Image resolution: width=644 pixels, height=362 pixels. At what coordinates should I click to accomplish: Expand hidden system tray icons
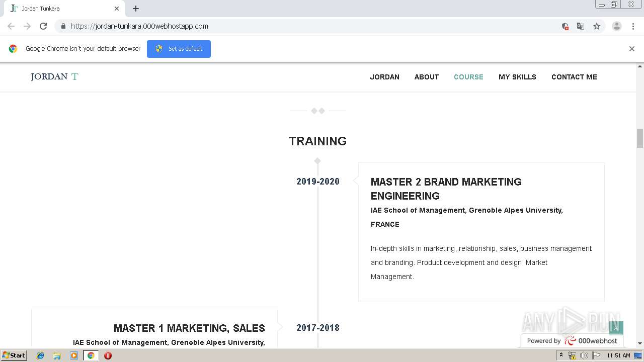[x=561, y=355]
